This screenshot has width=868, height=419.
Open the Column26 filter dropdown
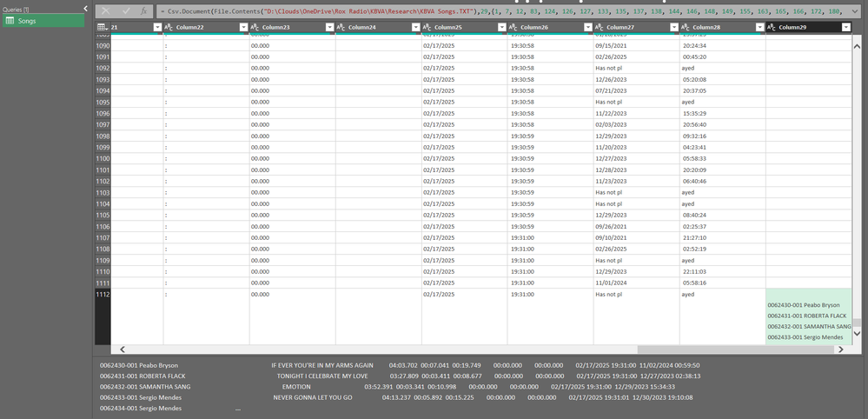tap(588, 27)
